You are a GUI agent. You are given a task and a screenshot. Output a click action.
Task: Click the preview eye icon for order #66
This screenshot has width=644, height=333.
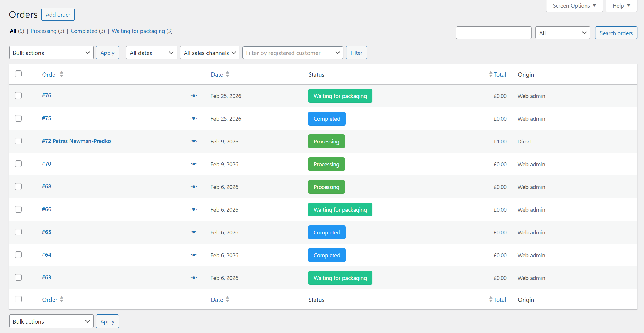194,209
